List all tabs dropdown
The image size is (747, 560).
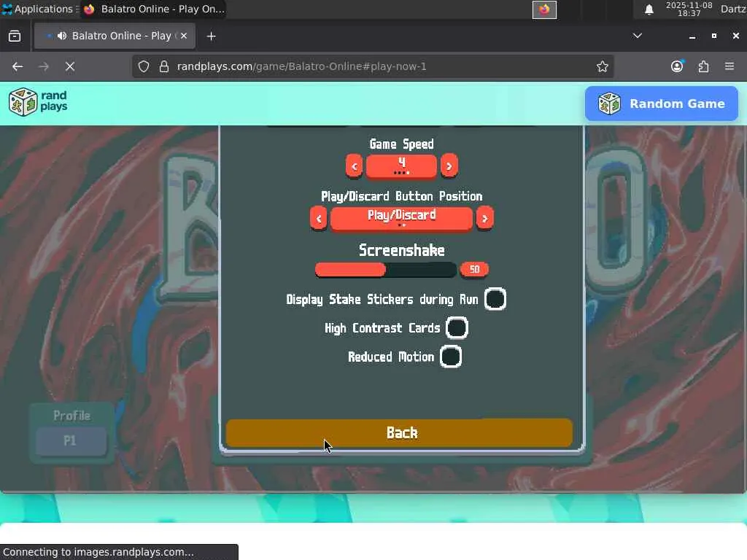637,36
